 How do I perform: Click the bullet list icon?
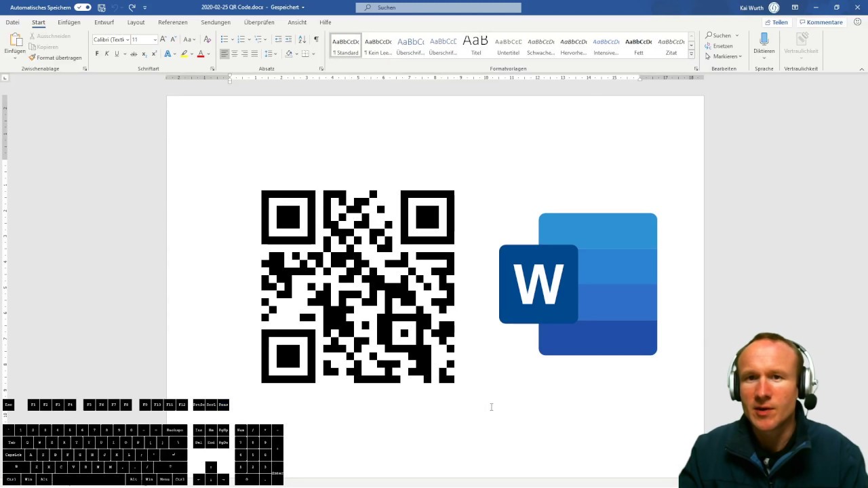point(224,39)
